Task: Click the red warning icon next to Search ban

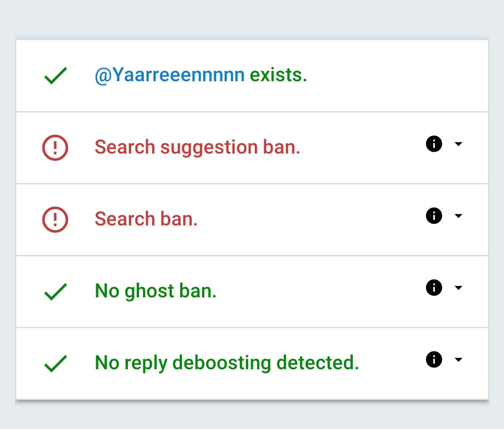Action: tap(56, 220)
